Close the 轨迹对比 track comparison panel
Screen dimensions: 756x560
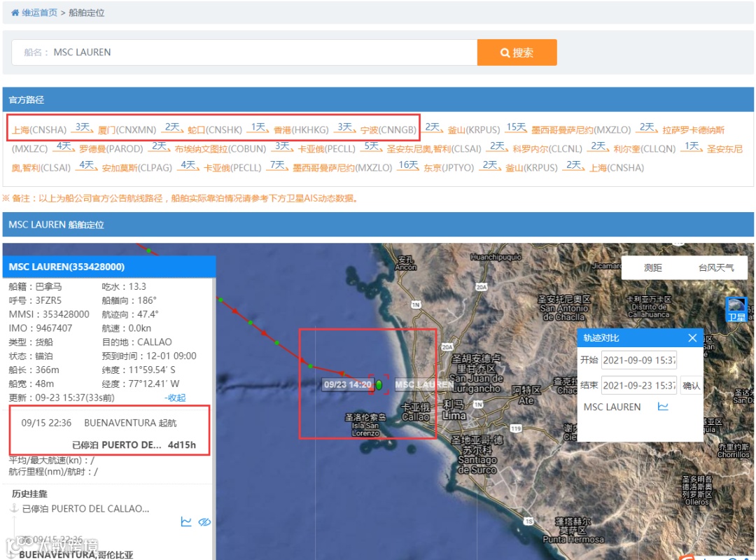click(x=692, y=337)
